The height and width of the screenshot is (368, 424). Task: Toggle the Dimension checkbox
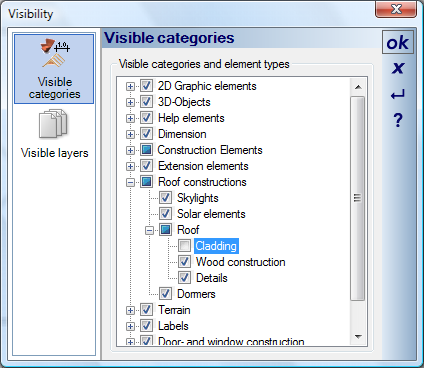[146, 134]
